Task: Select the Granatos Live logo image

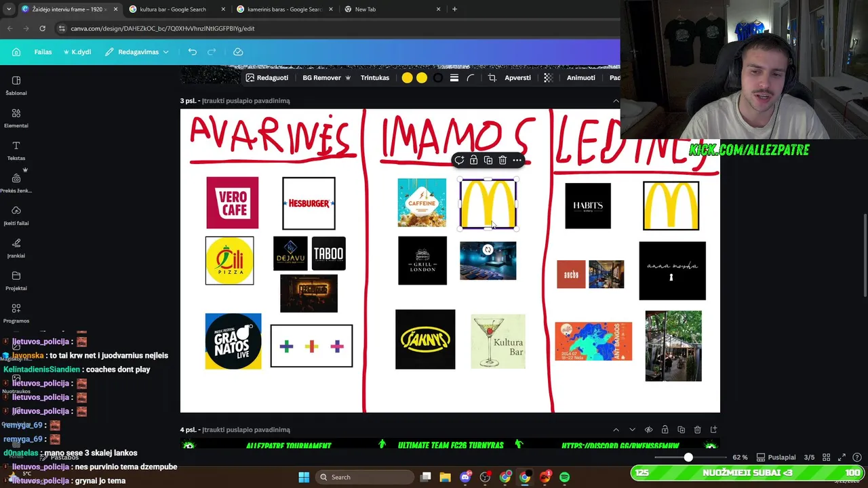Action: (x=233, y=341)
